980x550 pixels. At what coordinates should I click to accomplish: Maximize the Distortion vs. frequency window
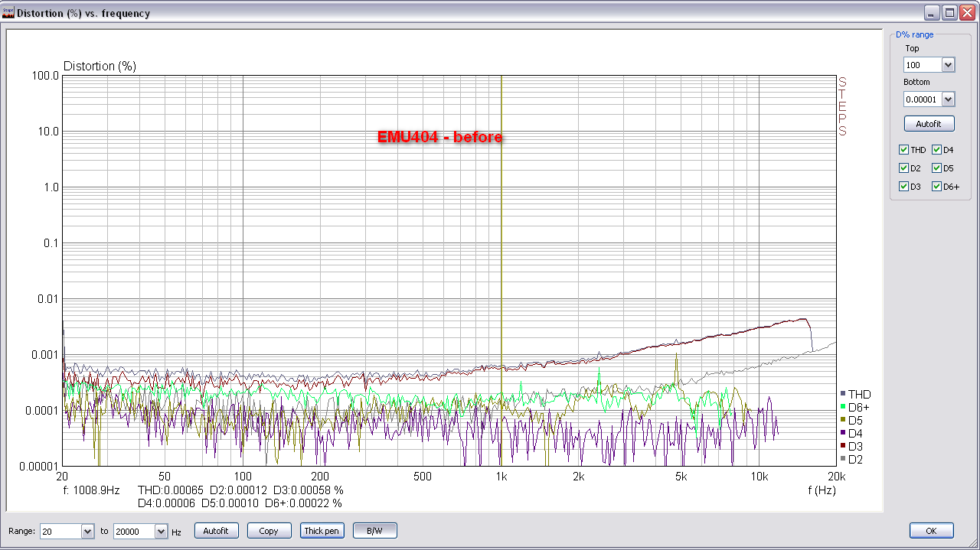[949, 13]
